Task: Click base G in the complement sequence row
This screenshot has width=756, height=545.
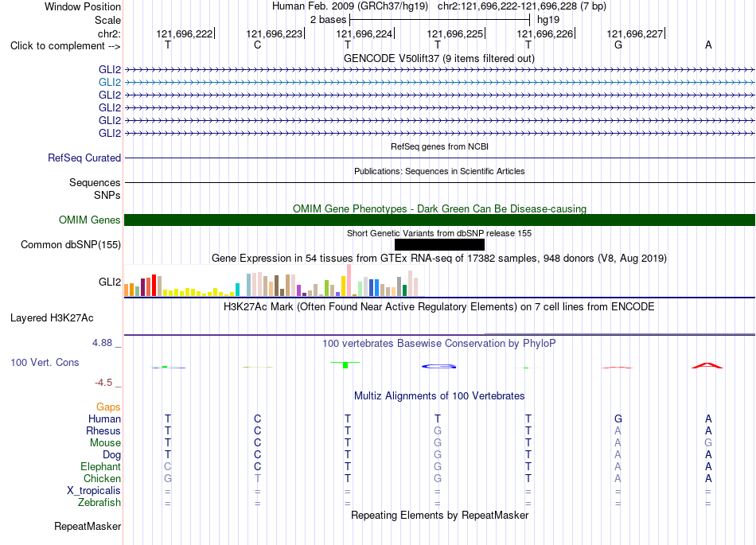Action: pos(618,45)
